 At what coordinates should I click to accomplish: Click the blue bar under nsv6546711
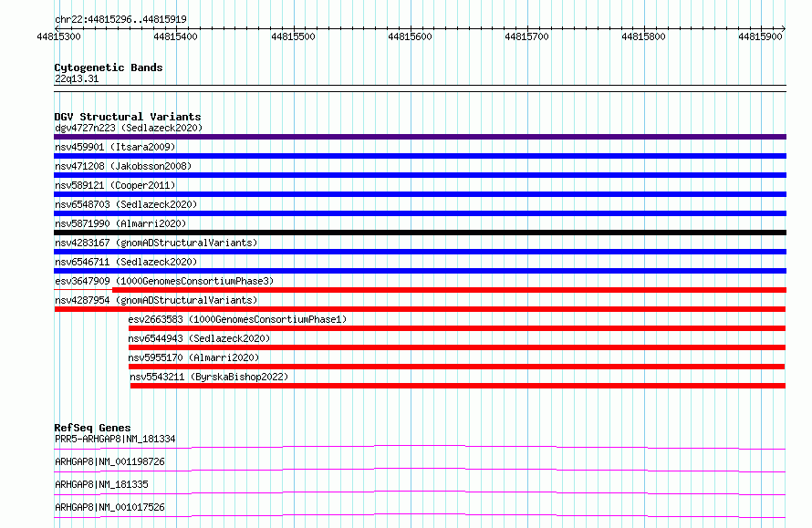(420, 271)
